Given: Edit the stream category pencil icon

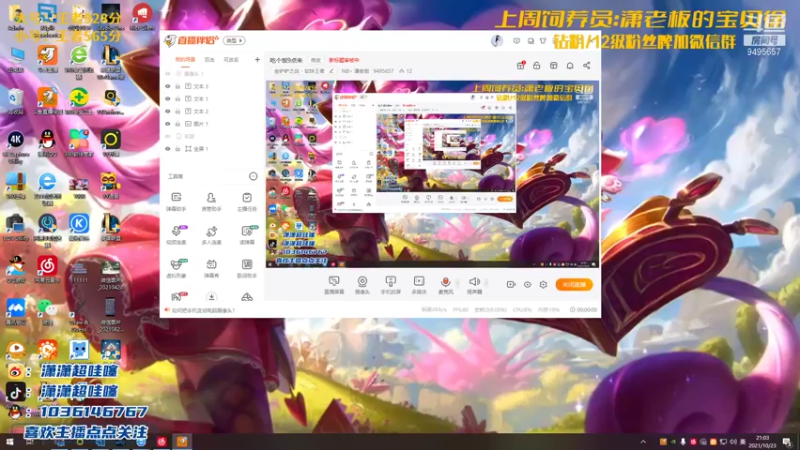Looking at the screenshot, I should pyautogui.click(x=331, y=71).
